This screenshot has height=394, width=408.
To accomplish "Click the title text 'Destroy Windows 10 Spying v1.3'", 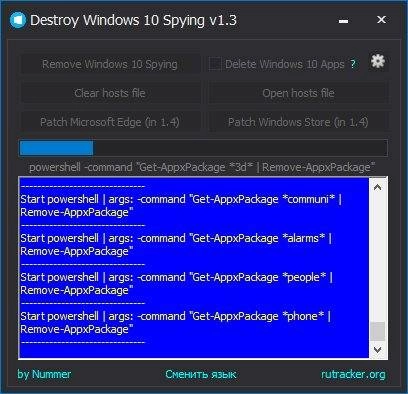I will click(133, 20).
